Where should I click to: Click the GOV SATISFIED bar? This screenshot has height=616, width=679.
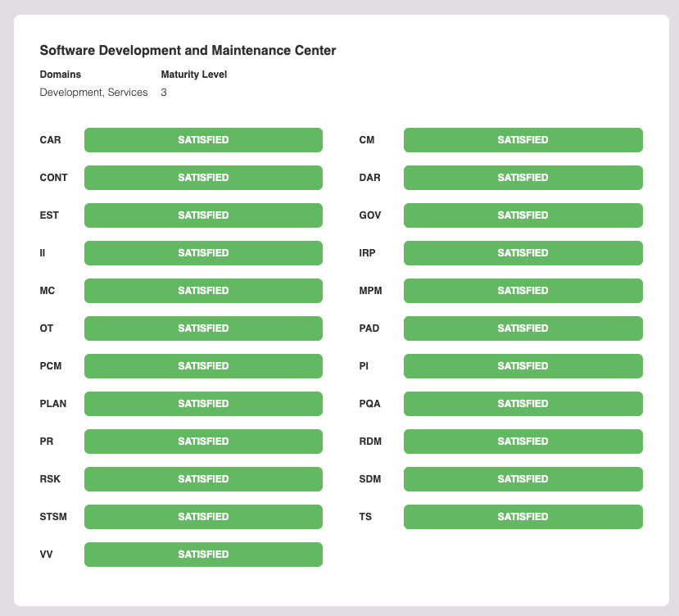coord(523,215)
